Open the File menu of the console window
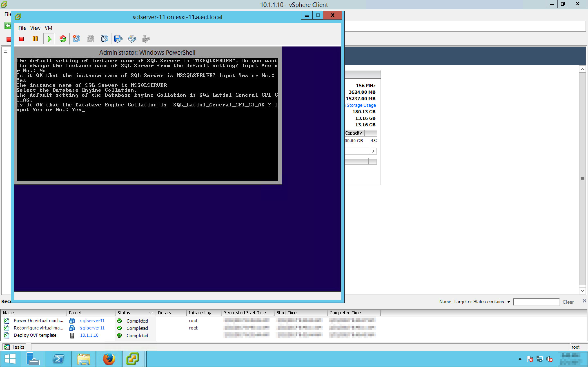The width and height of the screenshot is (588, 367). coord(22,28)
